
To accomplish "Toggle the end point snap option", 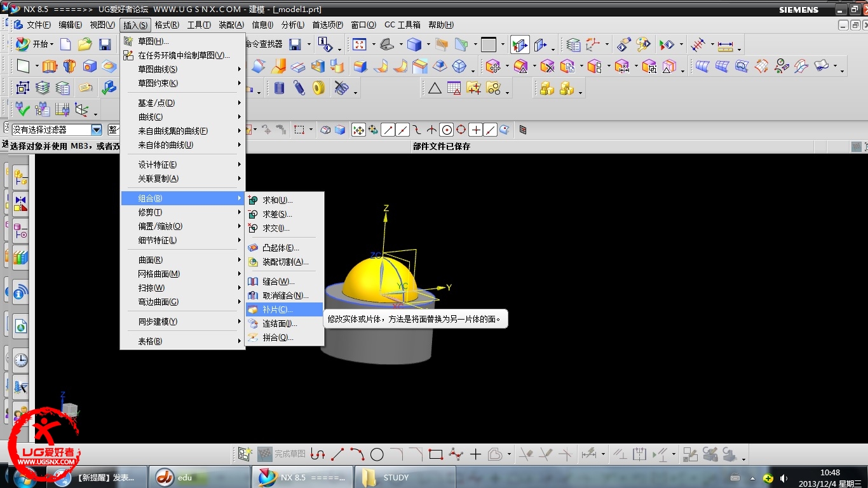I will click(388, 130).
